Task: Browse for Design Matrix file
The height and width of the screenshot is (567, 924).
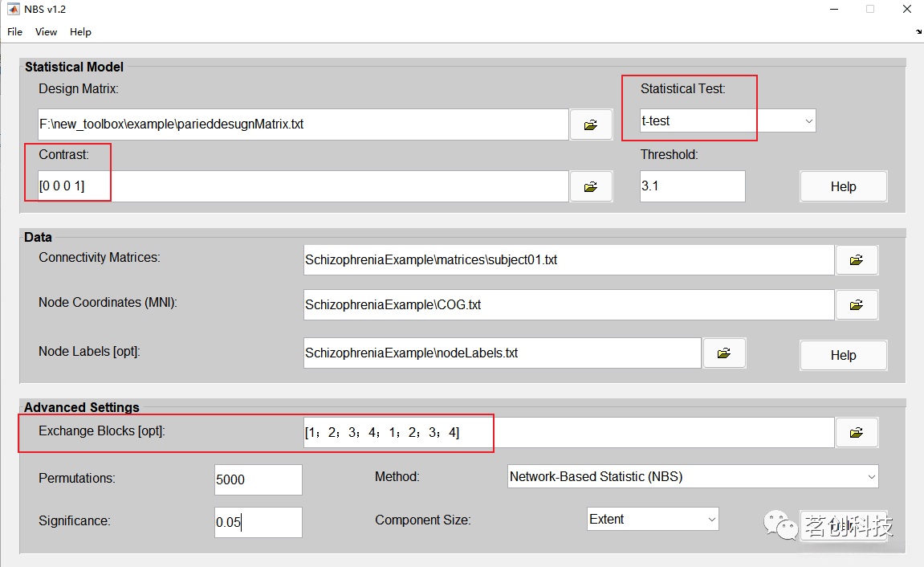Action: coord(591,124)
